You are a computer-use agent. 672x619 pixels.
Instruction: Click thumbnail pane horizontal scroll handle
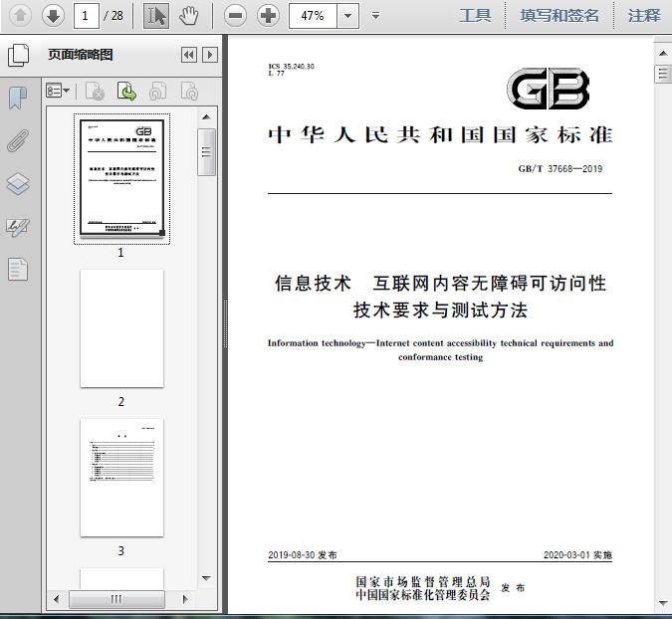116,599
